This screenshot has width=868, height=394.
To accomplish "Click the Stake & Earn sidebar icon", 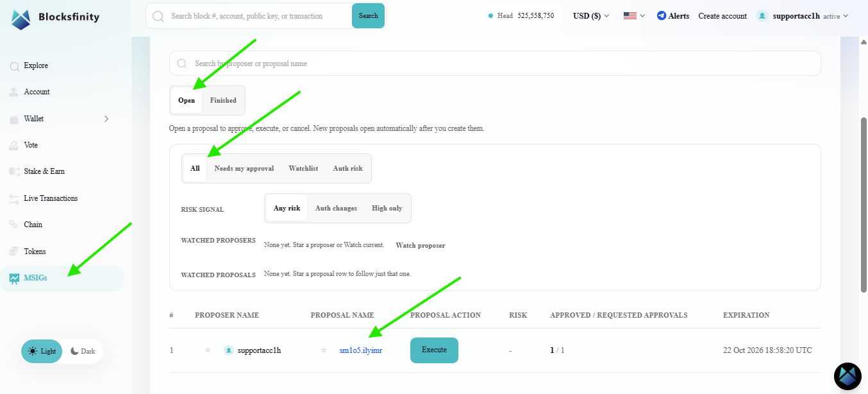I will pos(14,171).
